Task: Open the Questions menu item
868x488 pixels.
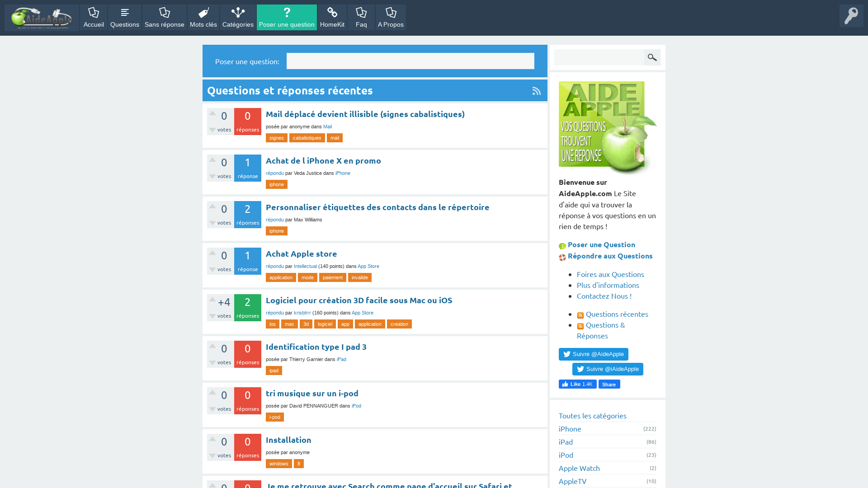Action: pyautogui.click(x=125, y=18)
